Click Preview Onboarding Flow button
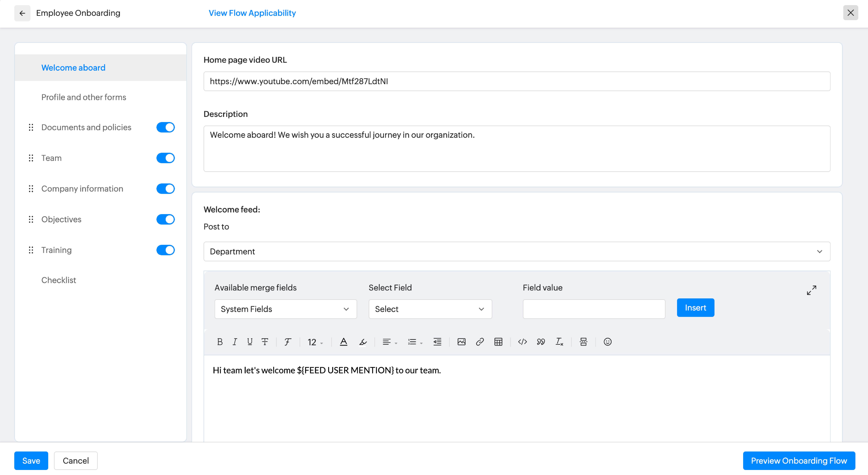The width and height of the screenshot is (868, 475). [799, 460]
